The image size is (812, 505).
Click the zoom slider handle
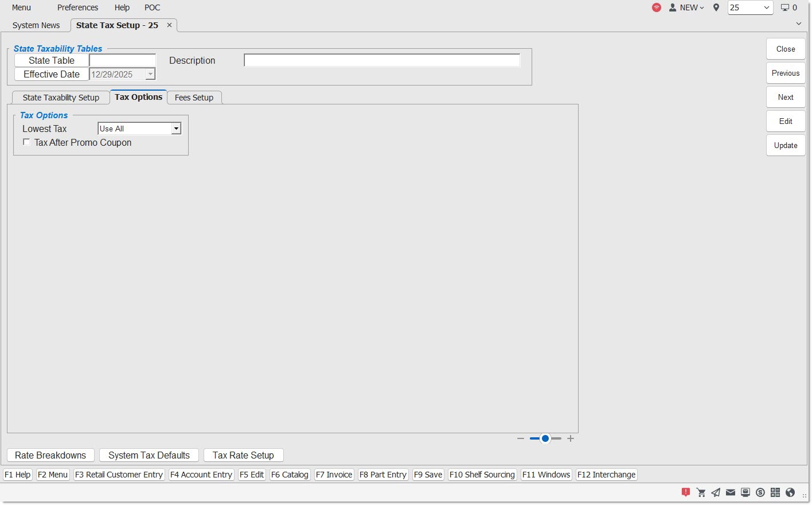point(545,438)
